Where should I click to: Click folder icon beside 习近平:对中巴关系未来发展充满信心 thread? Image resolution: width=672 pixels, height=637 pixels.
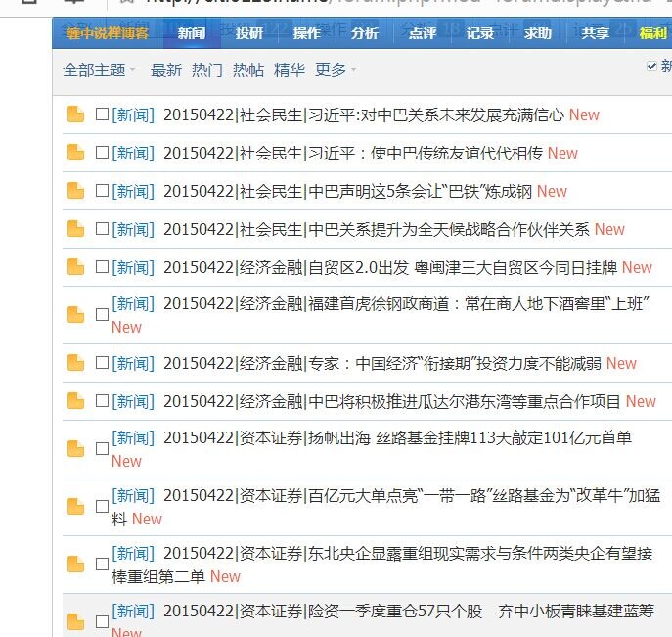75,115
